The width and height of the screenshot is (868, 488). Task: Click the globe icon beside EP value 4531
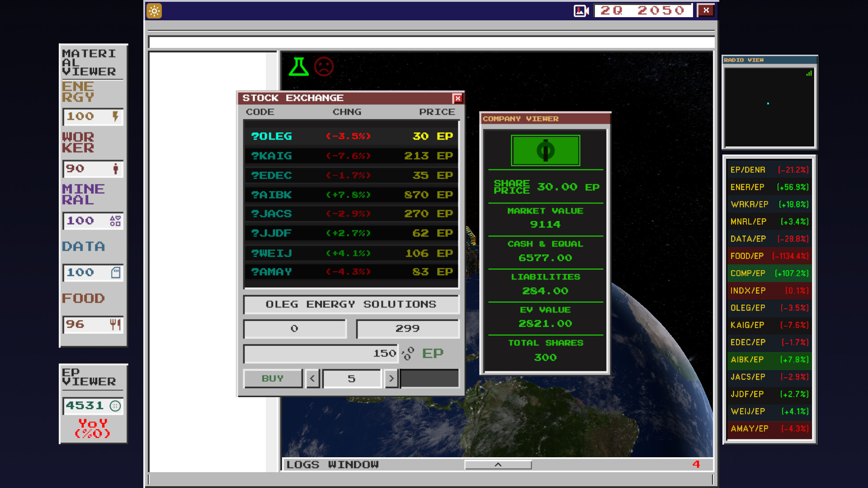click(x=116, y=405)
